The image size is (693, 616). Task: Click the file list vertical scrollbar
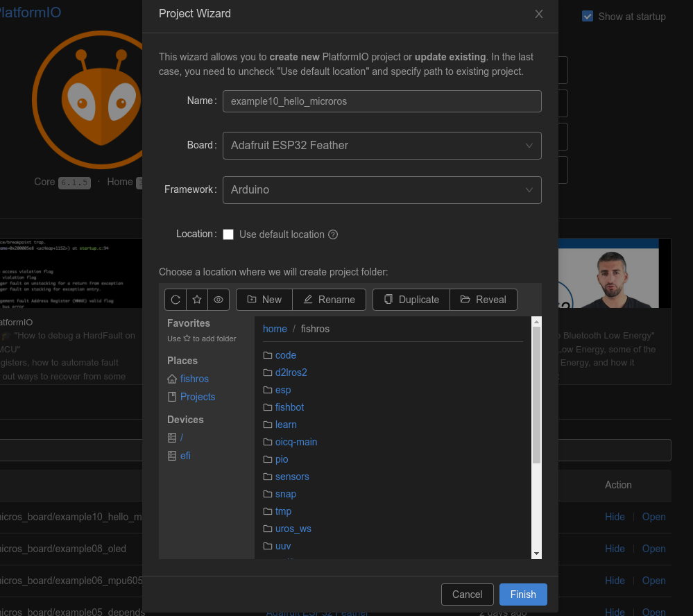pyautogui.click(x=536, y=395)
